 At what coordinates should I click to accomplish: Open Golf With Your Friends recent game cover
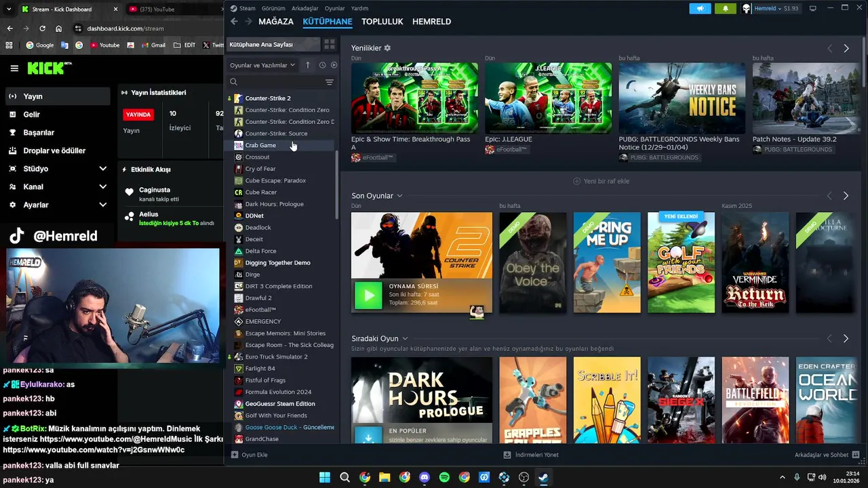click(681, 262)
